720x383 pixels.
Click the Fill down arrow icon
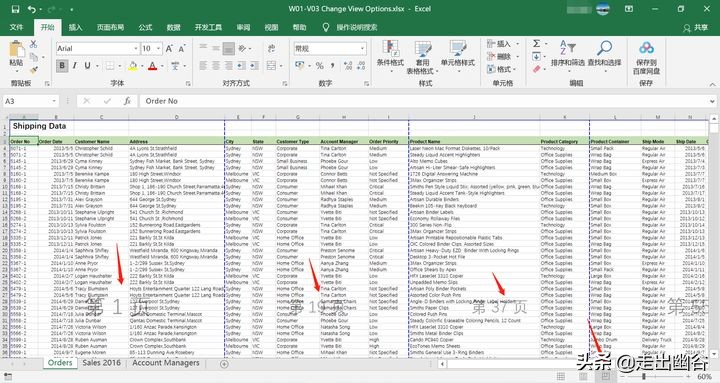point(536,56)
